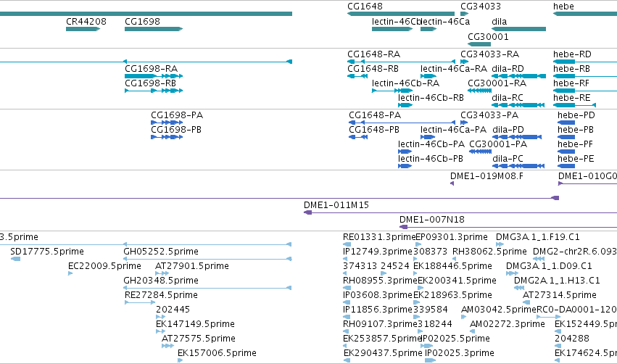Select the GH20348.5prime EST label

point(161,281)
